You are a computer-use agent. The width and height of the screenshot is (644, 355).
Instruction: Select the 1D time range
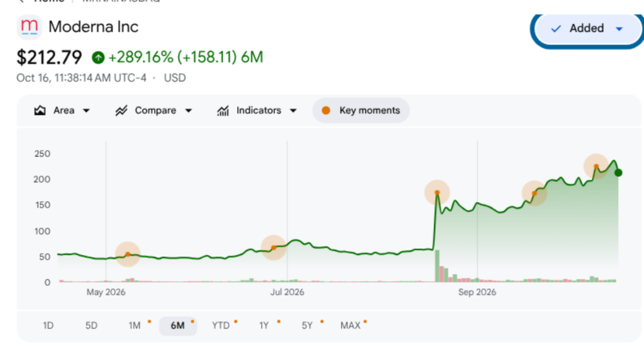click(48, 326)
